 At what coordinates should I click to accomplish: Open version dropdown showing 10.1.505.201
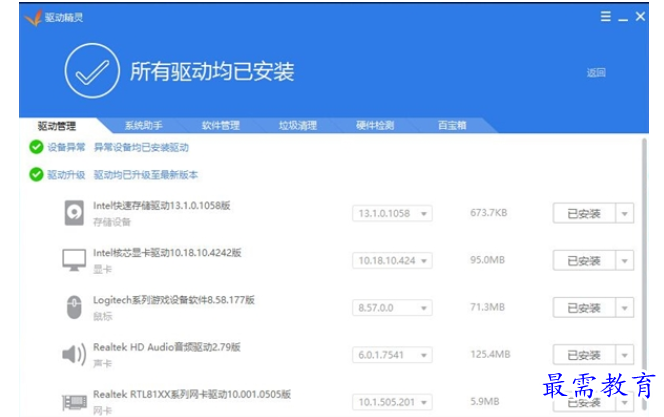pos(392,402)
